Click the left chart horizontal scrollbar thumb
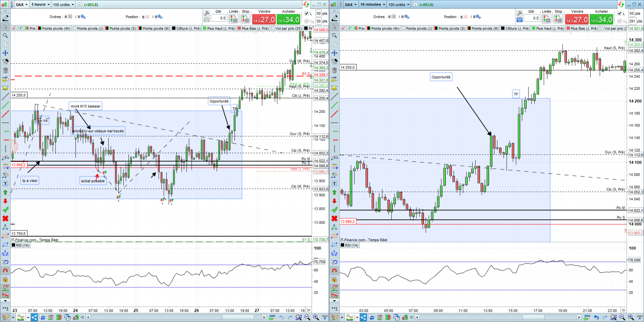The image size is (644, 322). pyautogui.click(x=238, y=317)
